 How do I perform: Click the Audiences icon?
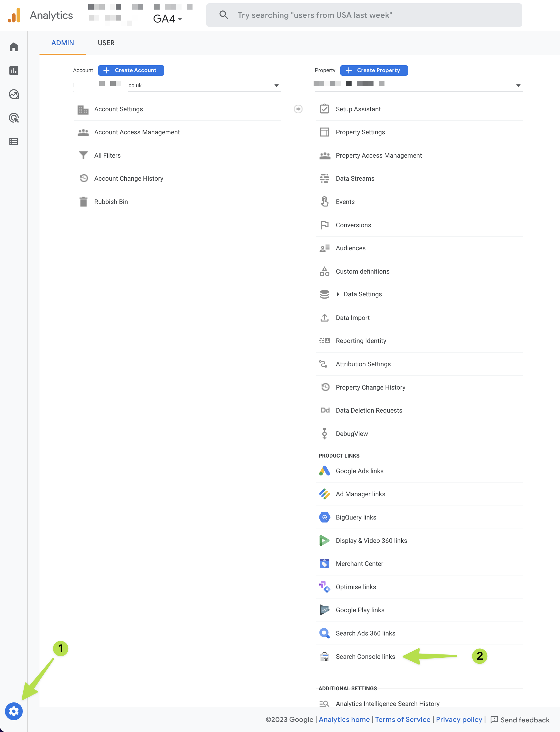pyautogui.click(x=324, y=248)
